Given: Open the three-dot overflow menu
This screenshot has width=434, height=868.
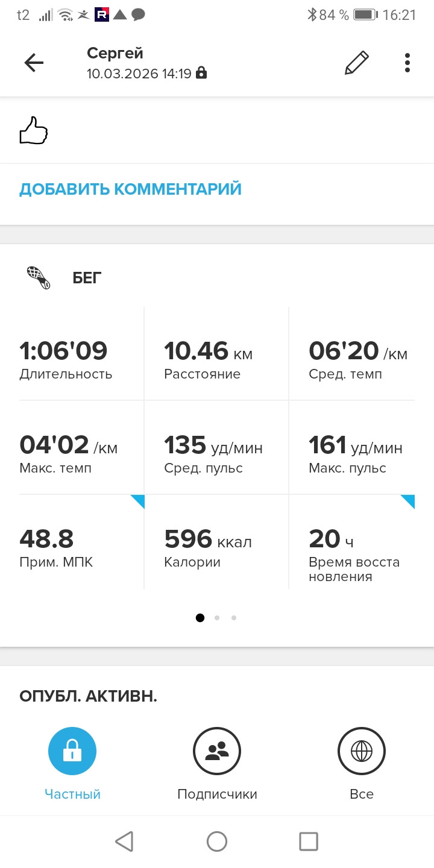Looking at the screenshot, I should [407, 63].
